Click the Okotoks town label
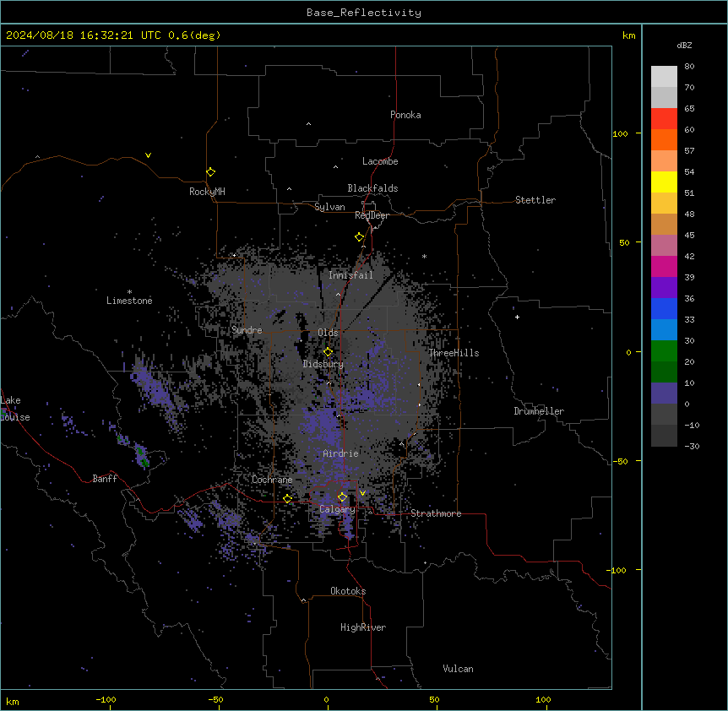This screenshot has width=728, height=711. click(x=348, y=591)
